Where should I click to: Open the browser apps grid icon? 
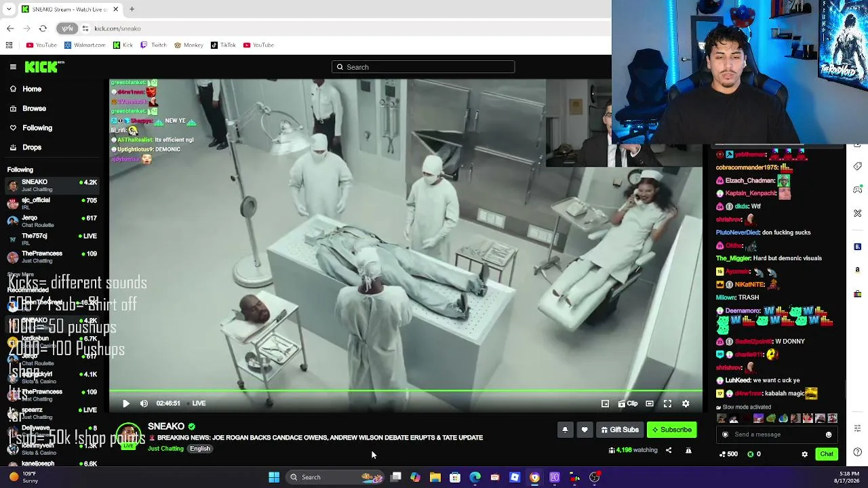(9, 45)
